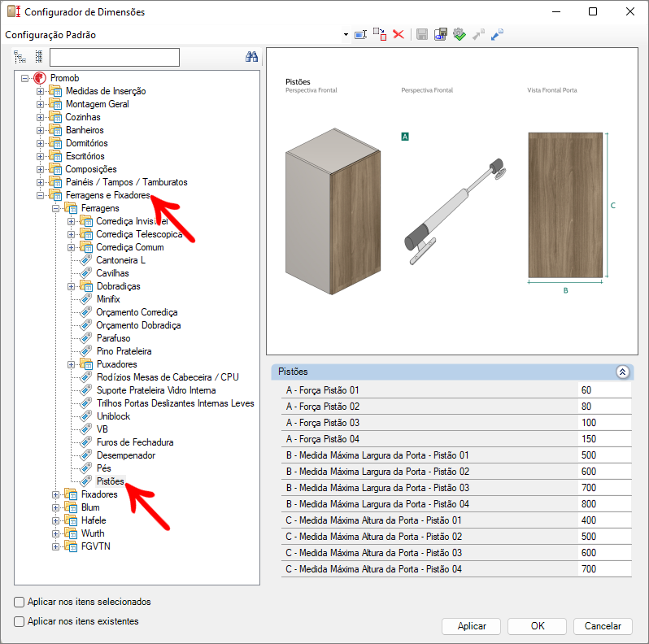This screenshot has height=644, width=649.
Task: Click the blue import arrow icon
Action: (497, 34)
